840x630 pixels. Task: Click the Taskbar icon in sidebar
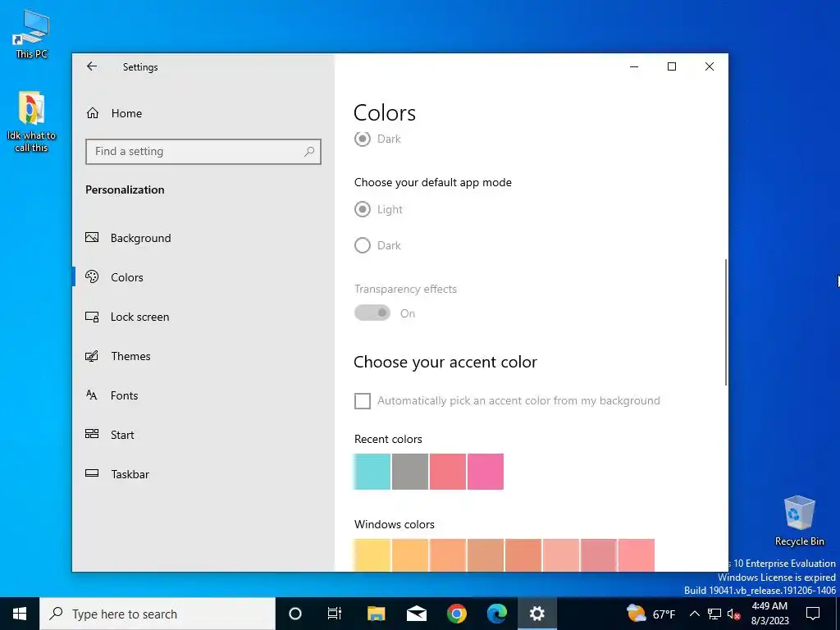[92, 473]
